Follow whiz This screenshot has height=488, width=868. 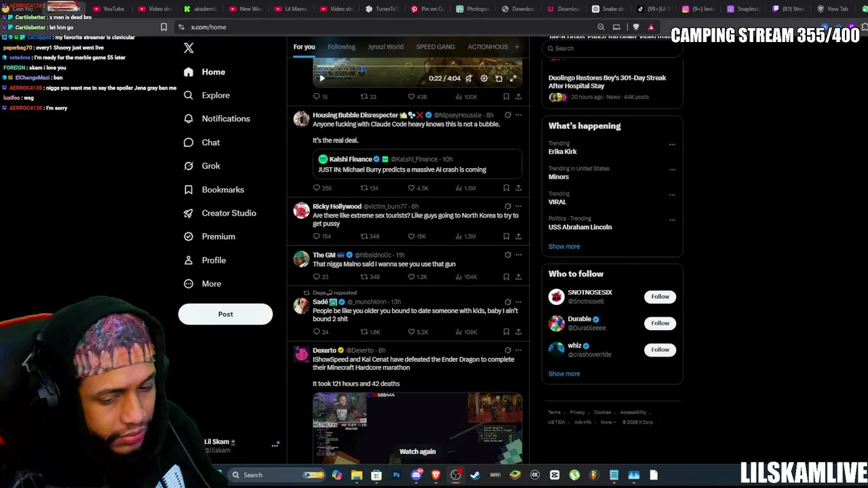(x=660, y=350)
